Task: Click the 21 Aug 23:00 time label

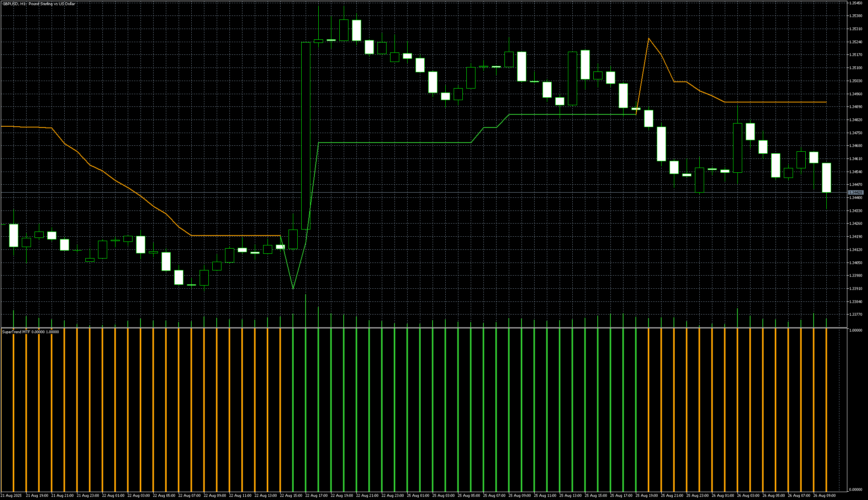Action: coord(88,496)
